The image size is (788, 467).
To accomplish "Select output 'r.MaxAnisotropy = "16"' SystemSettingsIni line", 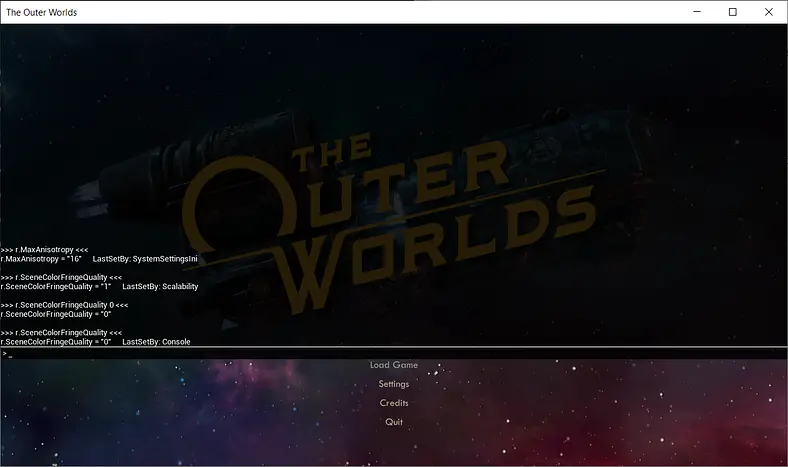I will 99,259.
